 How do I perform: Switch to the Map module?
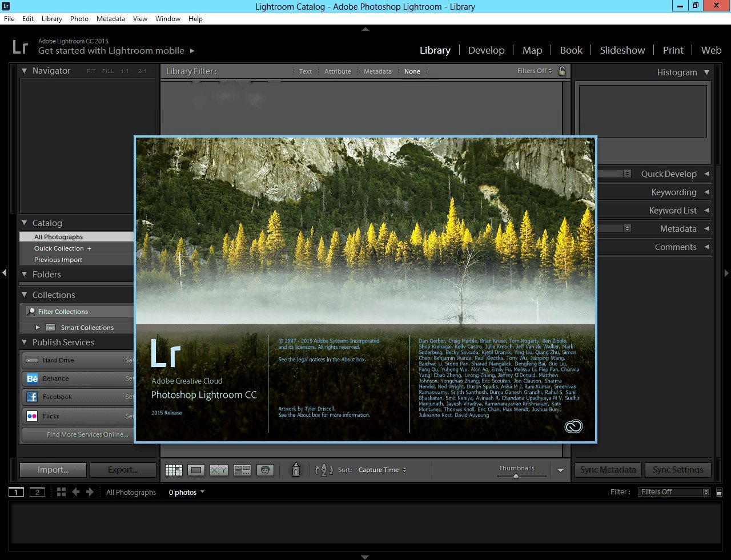[x=532, y=50]
